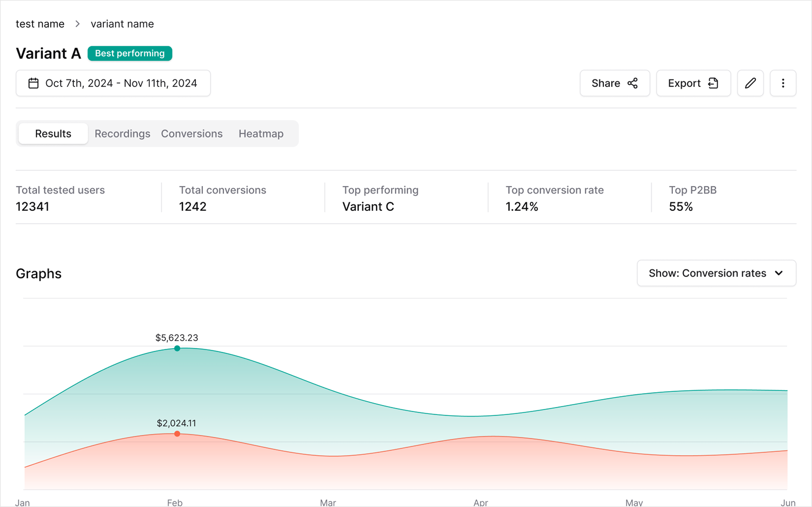Viewport: 812px width, 507px height.
Task: Click the share network icon
Action: (x=632, y=83)
